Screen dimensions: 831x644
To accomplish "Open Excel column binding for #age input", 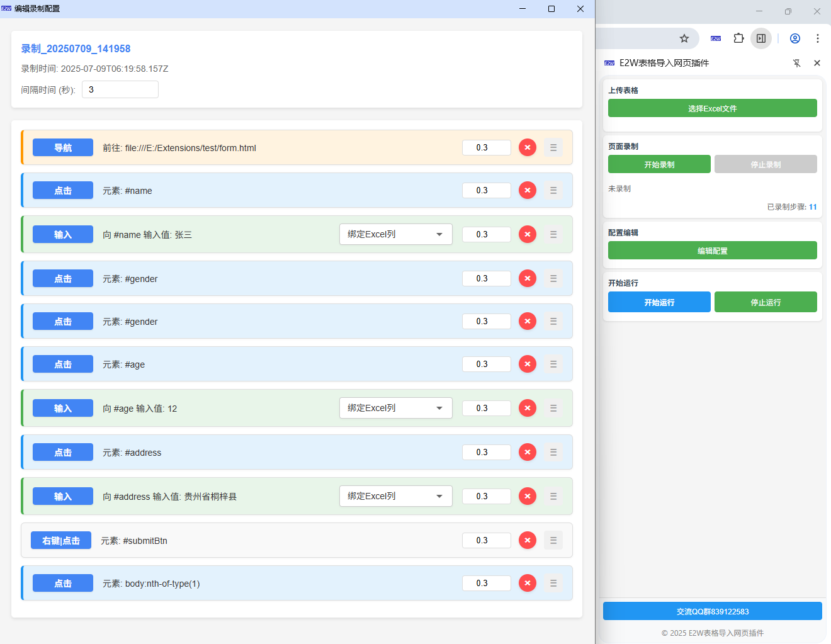I will (x=396, y=408).
